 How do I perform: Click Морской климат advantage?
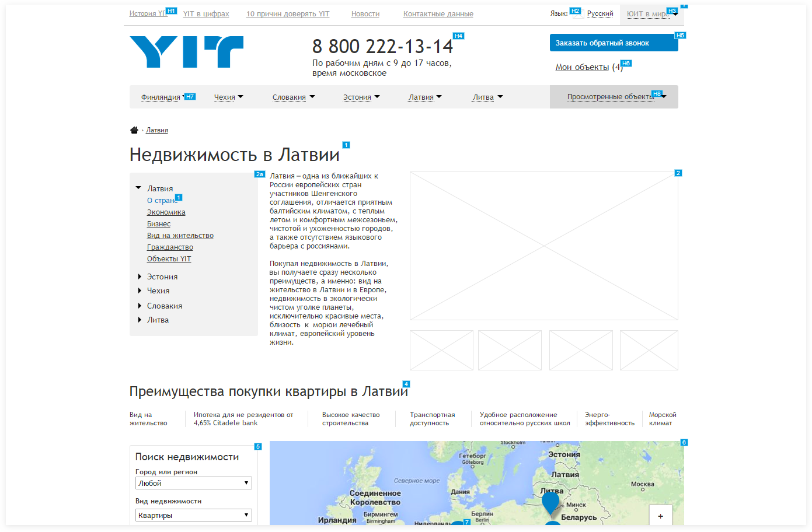tap(663, 419)
